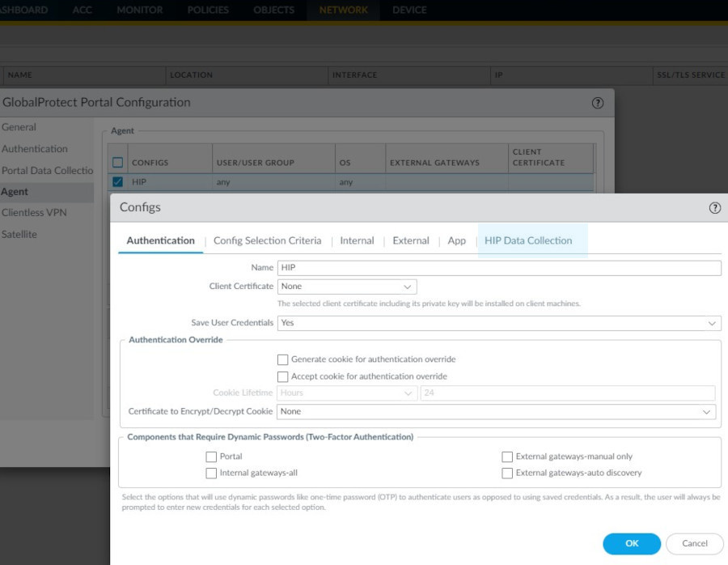Switch to the HIP Data Collection tab
The width and height of the screenshot is (728, 565).
[528, 240]
